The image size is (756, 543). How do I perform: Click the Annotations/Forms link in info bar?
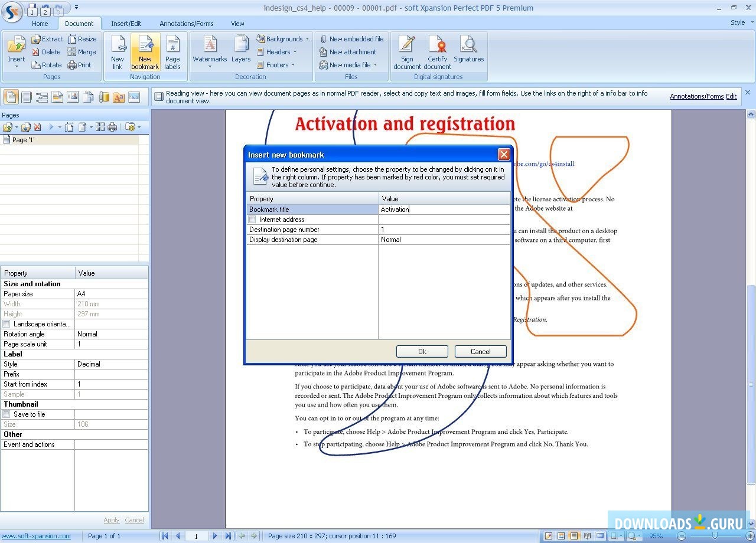tap(697, 96)
